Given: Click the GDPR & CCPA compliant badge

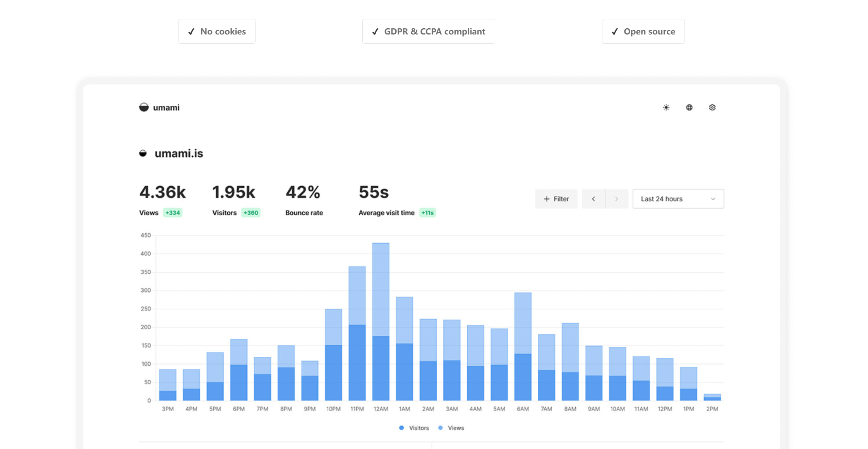Looking at the screenshot, I should (x=428, y=31).
